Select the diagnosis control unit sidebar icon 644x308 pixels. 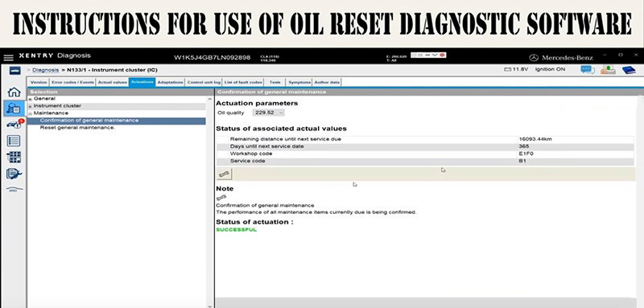(14, 108)
